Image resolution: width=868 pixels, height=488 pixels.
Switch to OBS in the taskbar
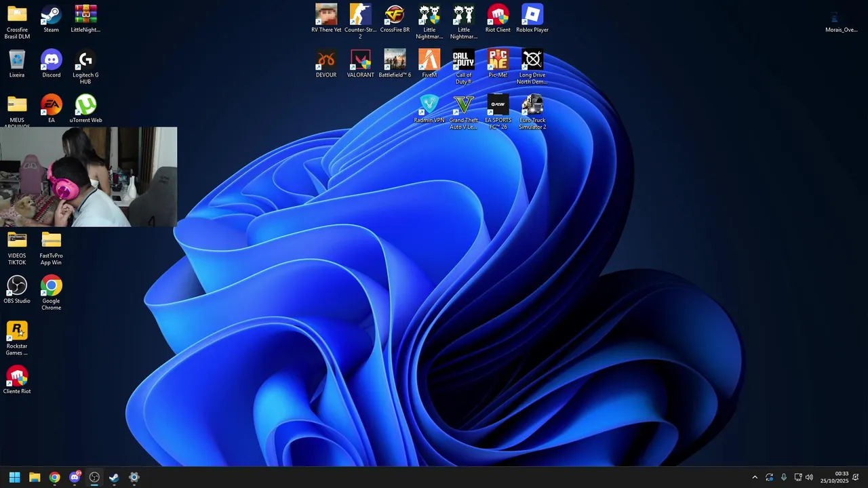pyautogui.click(x=94, y=477)
